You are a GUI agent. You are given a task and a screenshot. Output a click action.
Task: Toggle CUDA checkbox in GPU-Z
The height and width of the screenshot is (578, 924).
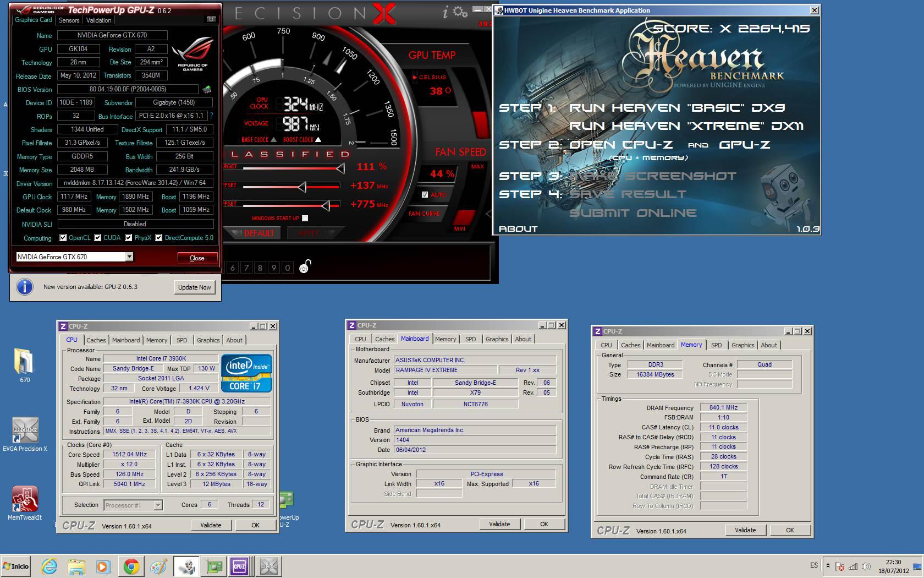point(98,238)
